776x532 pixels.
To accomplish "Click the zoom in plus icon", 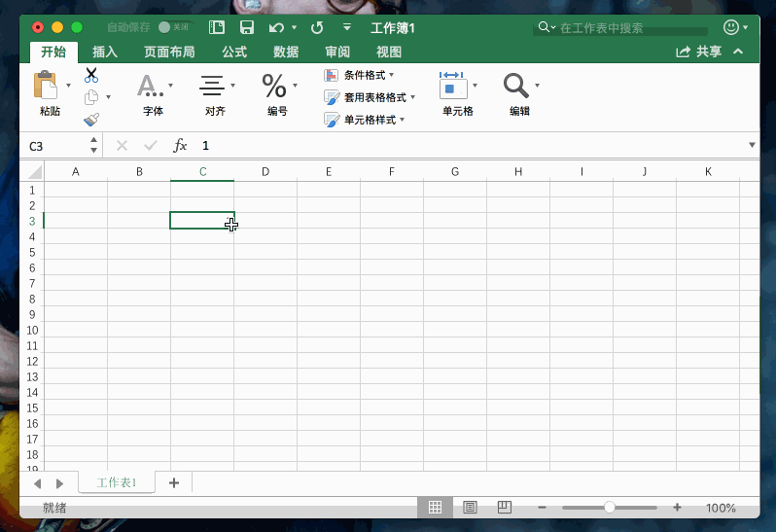I will point(677,508).
